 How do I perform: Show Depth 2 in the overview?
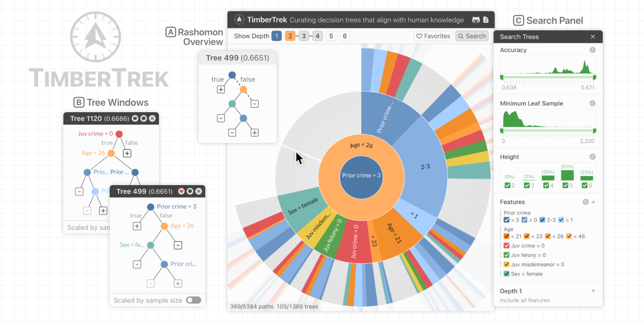tap(290, 36)
